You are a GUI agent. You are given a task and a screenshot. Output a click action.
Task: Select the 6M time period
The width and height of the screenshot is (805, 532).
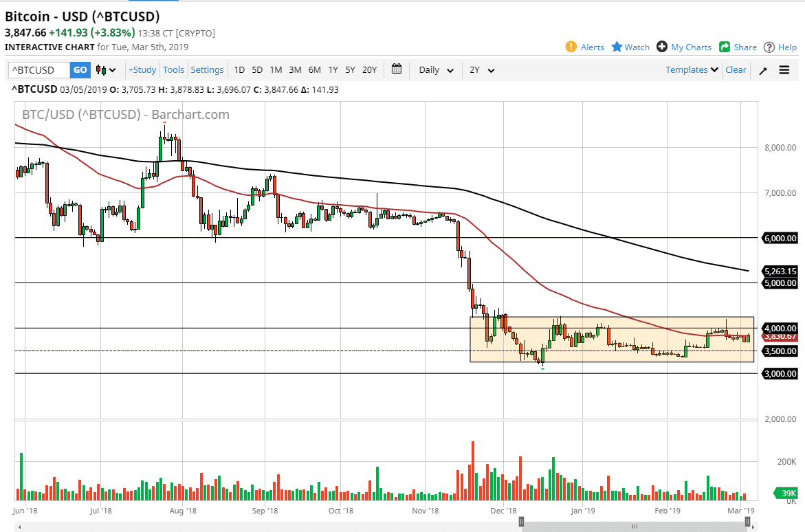314,69
